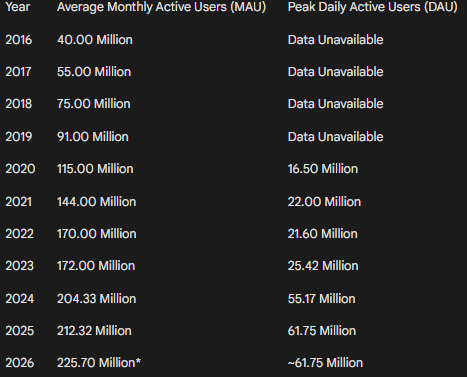Select the 144.00 Million cell
467x377 pixels.
(x=97, y=202)
